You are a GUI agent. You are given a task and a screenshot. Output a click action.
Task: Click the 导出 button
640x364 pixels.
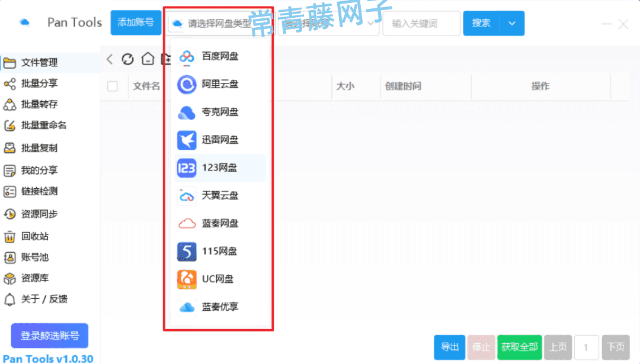point(449,347)
